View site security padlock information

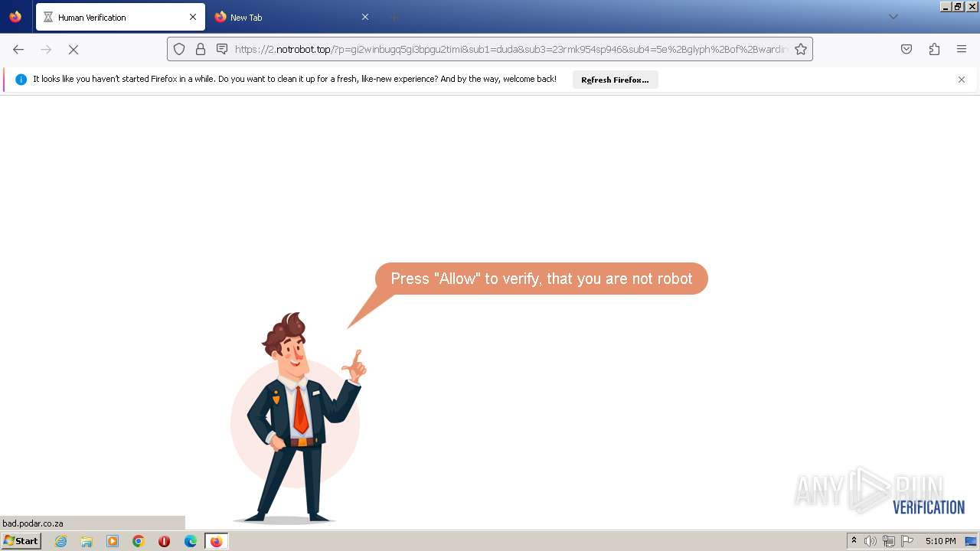201,49
